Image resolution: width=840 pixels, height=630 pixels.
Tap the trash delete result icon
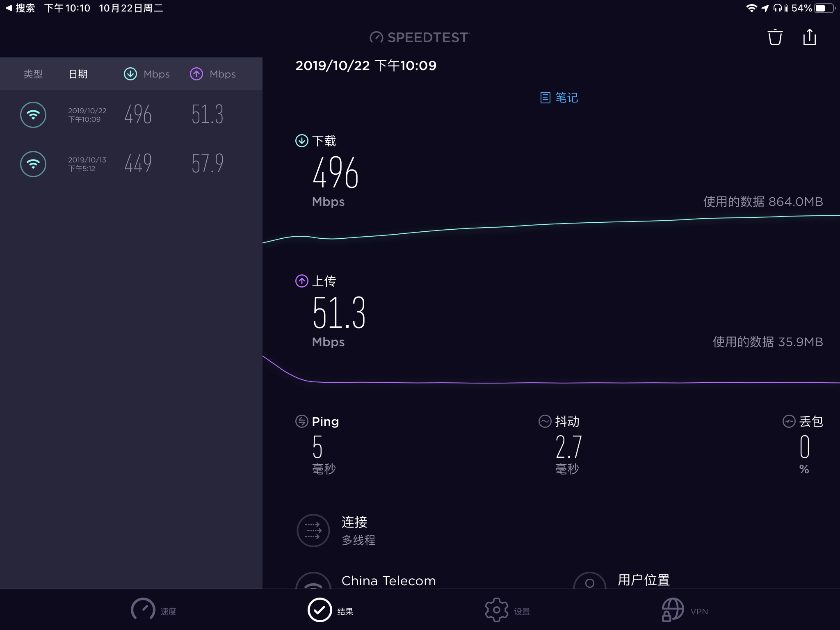click(x=775, y=37)
